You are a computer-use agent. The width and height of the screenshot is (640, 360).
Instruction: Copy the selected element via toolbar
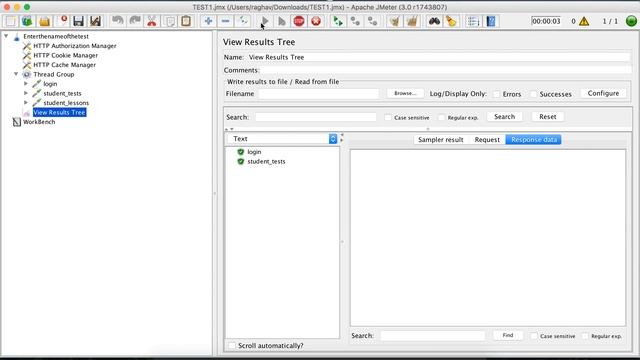(169, 21)
